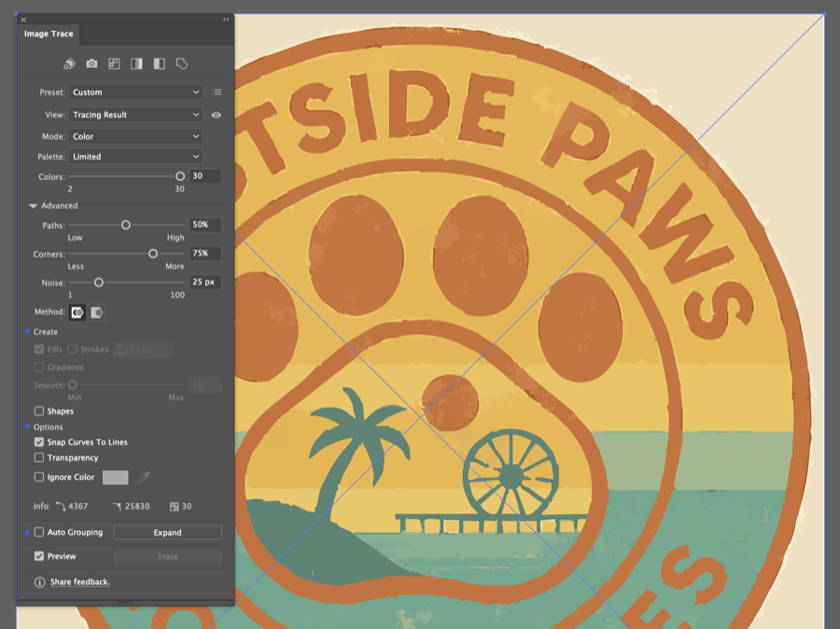Click the Smooth slider handle

click(x=72, y=384)
